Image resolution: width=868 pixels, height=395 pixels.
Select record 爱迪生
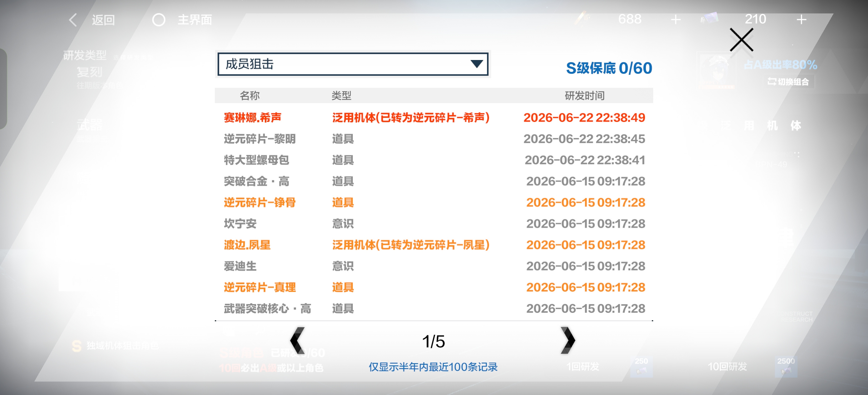tap(434, 266)
